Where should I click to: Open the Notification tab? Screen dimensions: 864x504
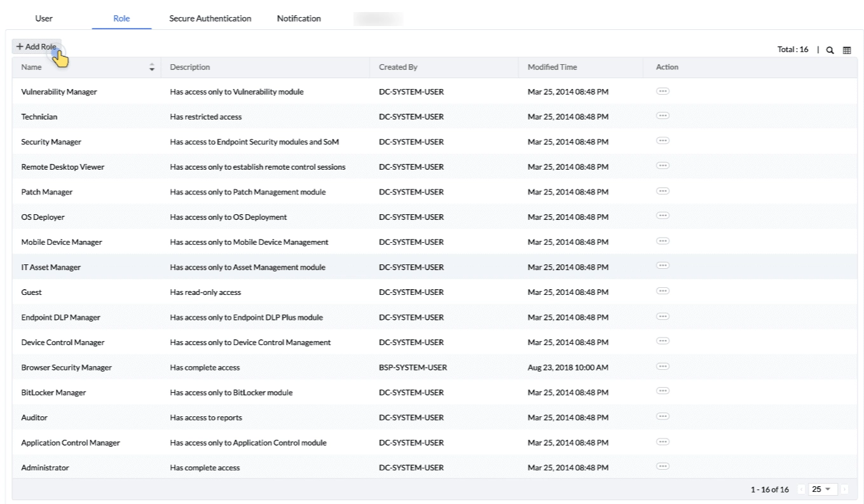point(299,18)
